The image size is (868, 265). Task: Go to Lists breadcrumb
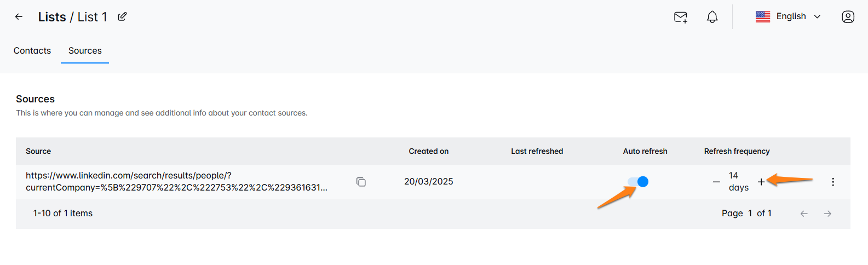pyautogui.click(x=52, y=17)
